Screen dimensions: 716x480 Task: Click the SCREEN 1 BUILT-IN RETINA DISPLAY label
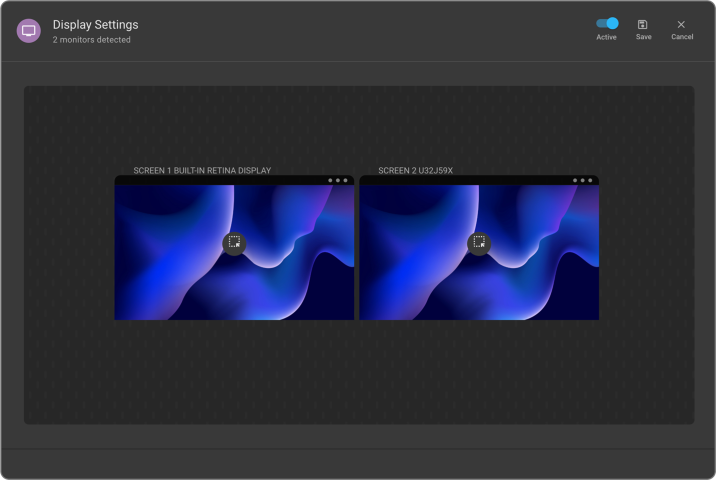(x=202, y=170)
